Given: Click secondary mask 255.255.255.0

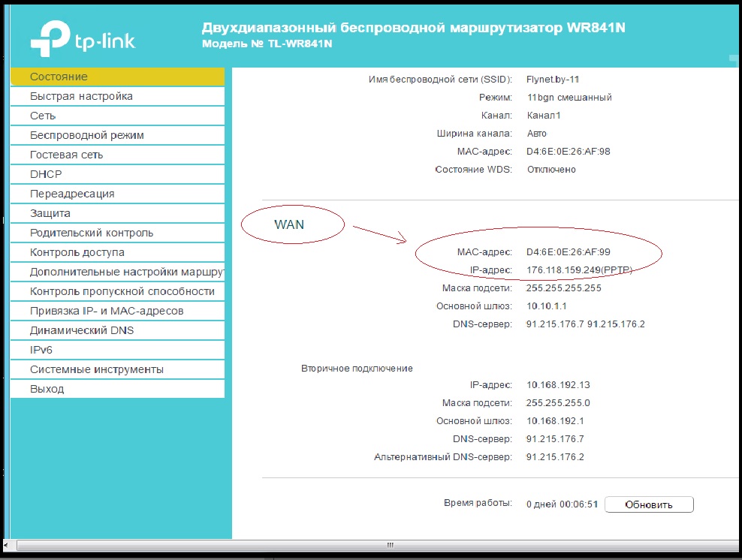Looking at the screenshot, I should coord(558,403).
